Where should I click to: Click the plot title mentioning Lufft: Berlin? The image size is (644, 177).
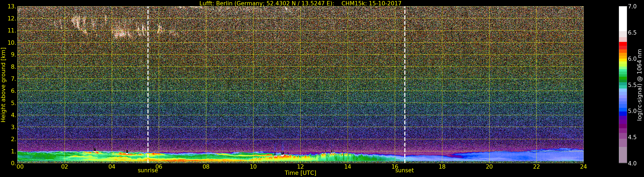click(x=300, y=3)
